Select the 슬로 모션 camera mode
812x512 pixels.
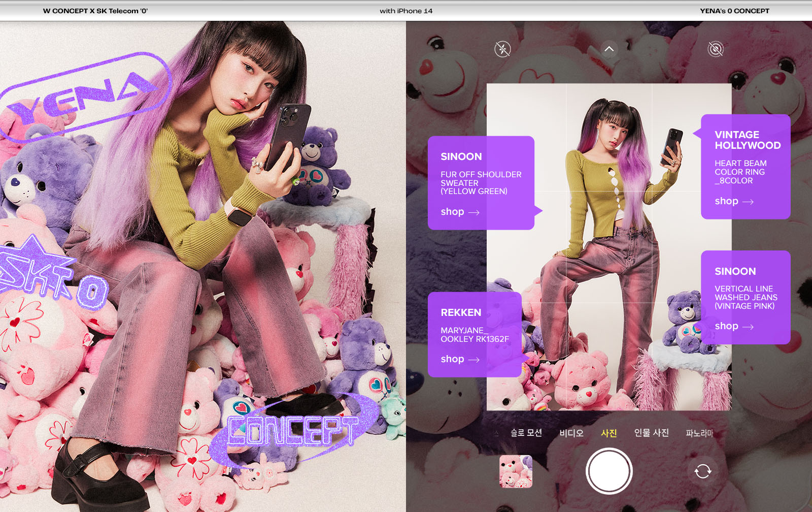[526, 433]
